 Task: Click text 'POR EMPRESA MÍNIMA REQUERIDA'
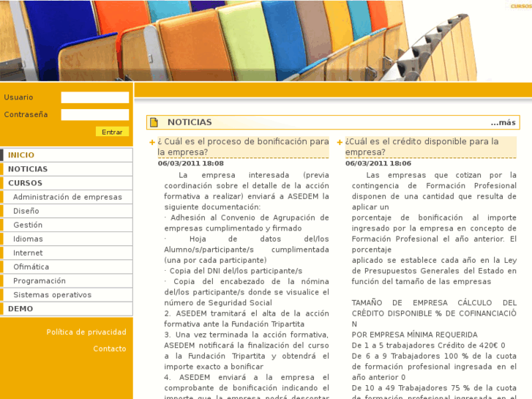point(415,335)
